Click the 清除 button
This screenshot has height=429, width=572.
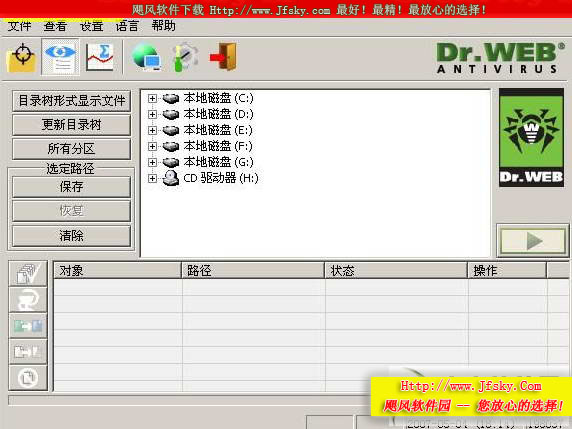pyautogui.click(x=72, y=236)
